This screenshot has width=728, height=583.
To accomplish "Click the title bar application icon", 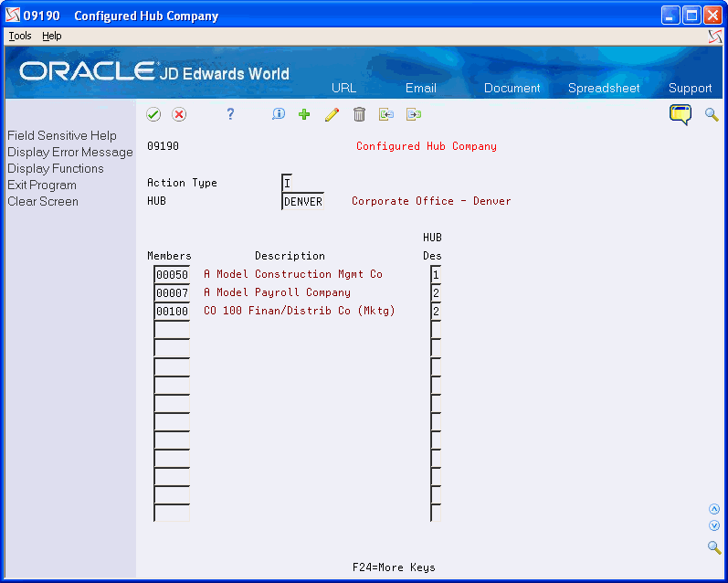I will pyautogui.click(x=13, y=16).
